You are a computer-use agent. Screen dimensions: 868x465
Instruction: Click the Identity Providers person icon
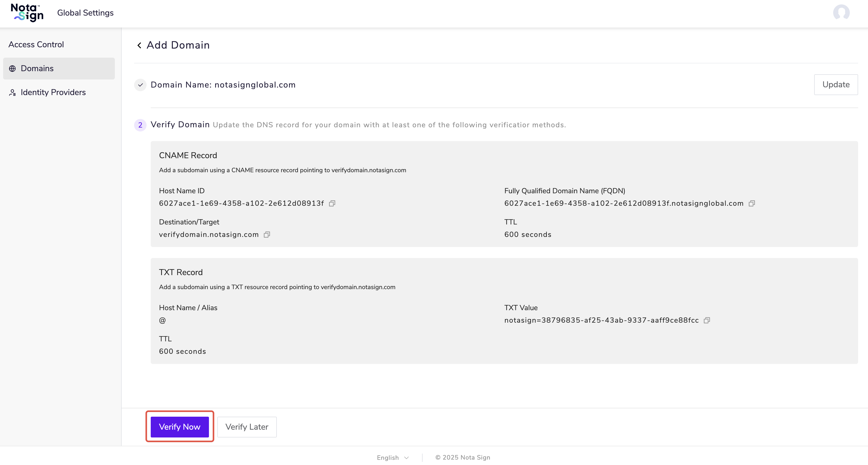tap(12, 92)
